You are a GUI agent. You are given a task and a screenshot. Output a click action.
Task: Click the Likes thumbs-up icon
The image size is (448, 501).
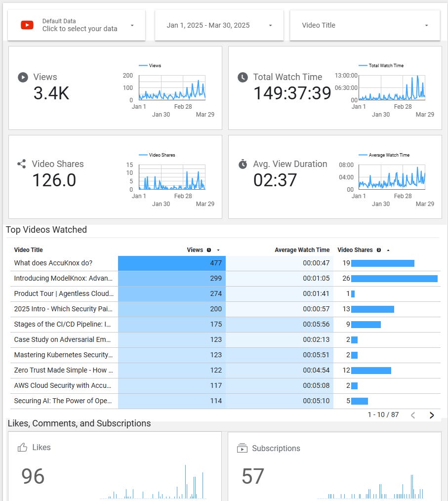click(22, 447)
